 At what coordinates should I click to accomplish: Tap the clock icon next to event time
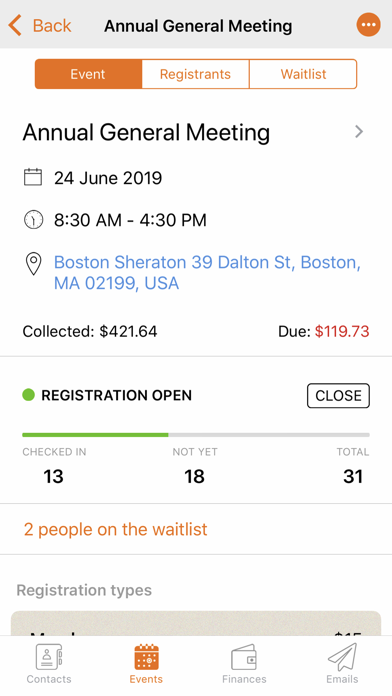tap(33, 220)
